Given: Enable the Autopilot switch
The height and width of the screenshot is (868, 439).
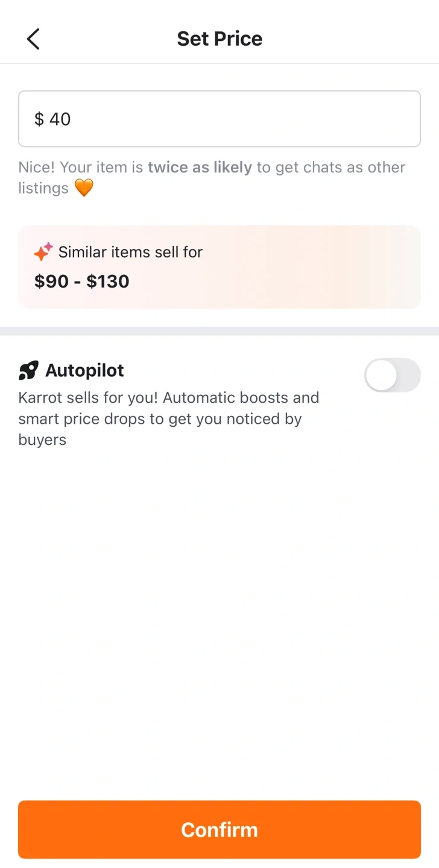Looking at the screenshot, I should pyautogui.click(x=392, y=375).
